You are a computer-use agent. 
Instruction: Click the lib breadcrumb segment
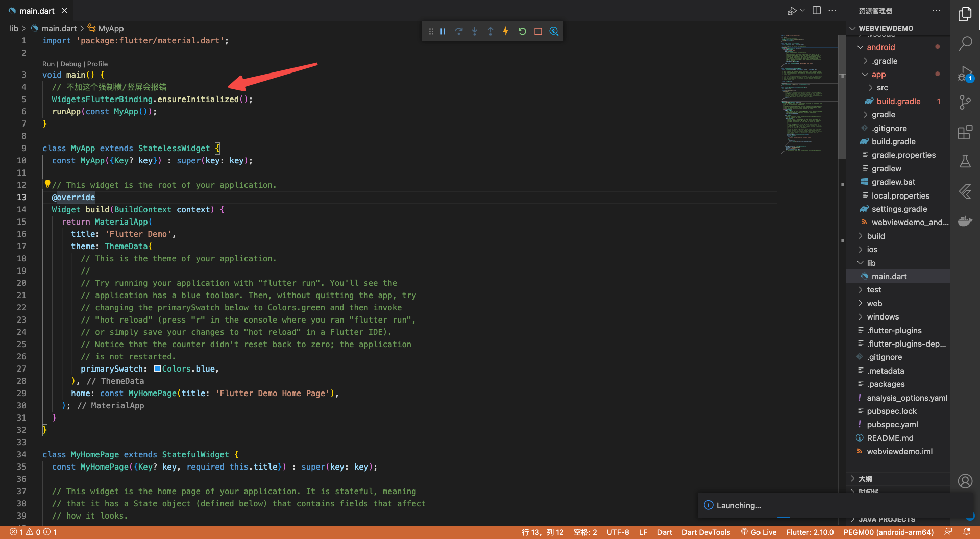click(x=14, y=29)
